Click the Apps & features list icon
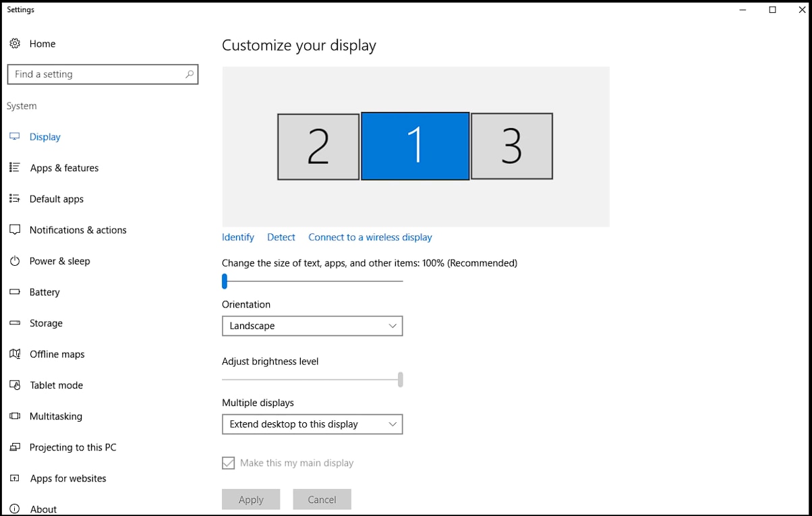Image resolution: width=812 pixels, height=516 pixels. pos(15,167)
